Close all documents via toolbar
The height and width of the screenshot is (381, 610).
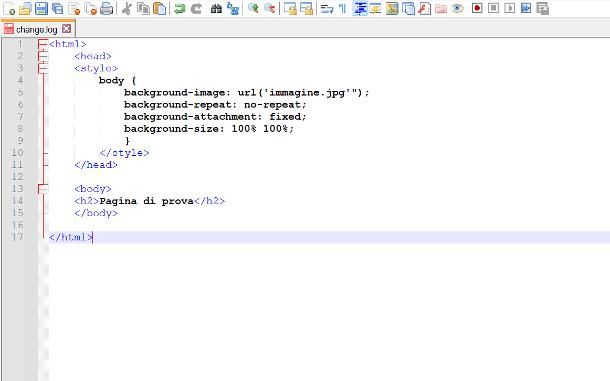coord(90,9)
